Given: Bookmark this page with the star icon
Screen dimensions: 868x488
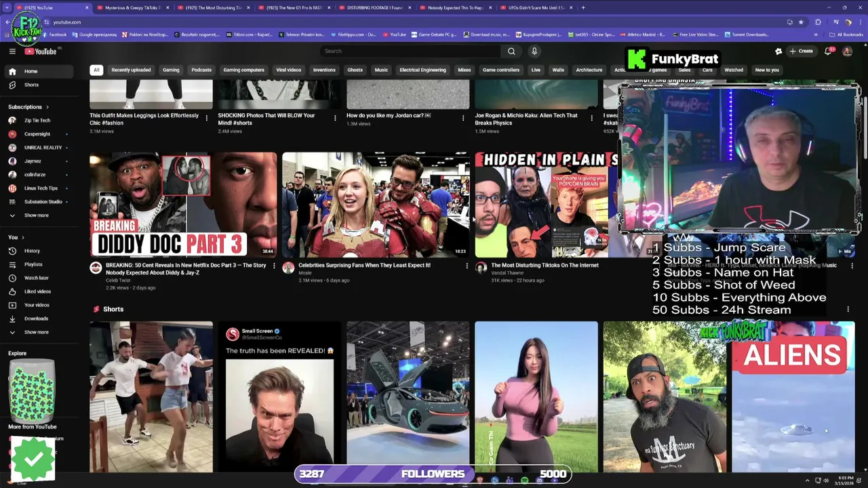Looking at the screenshot, I should click(x=801, y=22).
